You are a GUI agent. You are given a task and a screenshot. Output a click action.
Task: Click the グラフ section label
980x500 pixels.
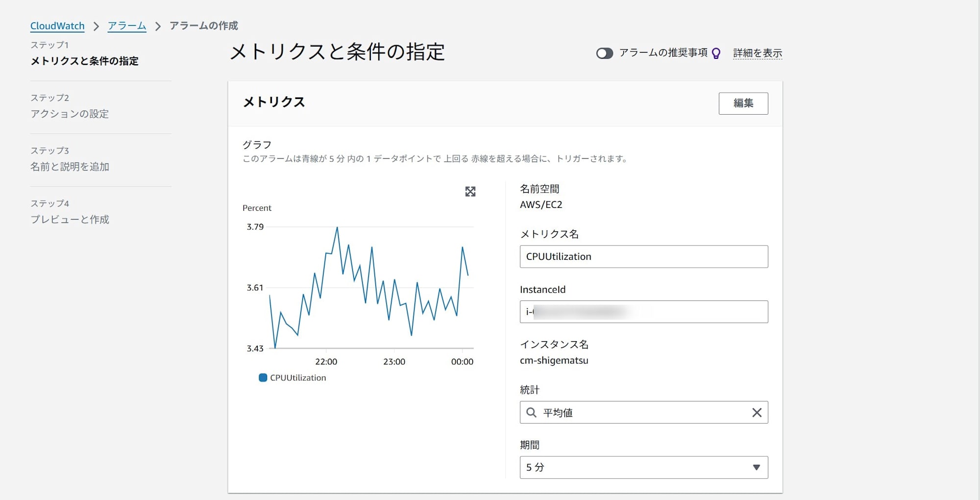click(x=257, y=145)
